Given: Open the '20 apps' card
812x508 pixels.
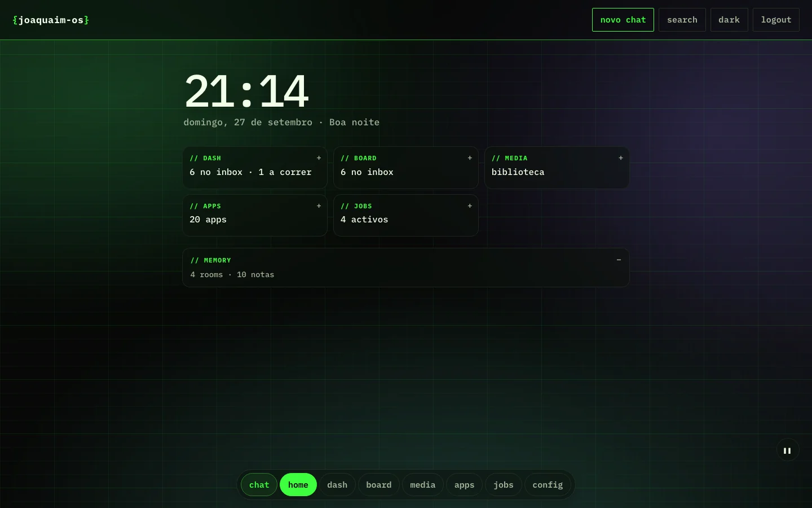Looking at the screenshot, I should [255, 215].
